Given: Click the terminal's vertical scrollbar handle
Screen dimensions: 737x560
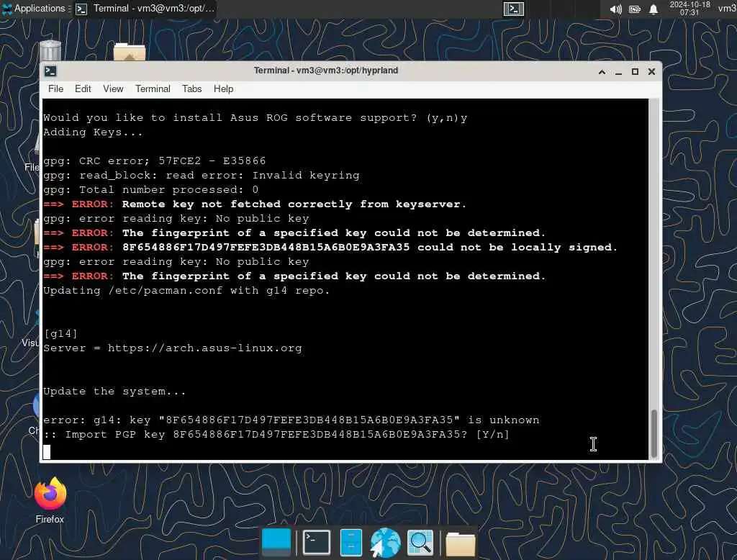Looking at the screenshot, I should [x=654, y=433].
